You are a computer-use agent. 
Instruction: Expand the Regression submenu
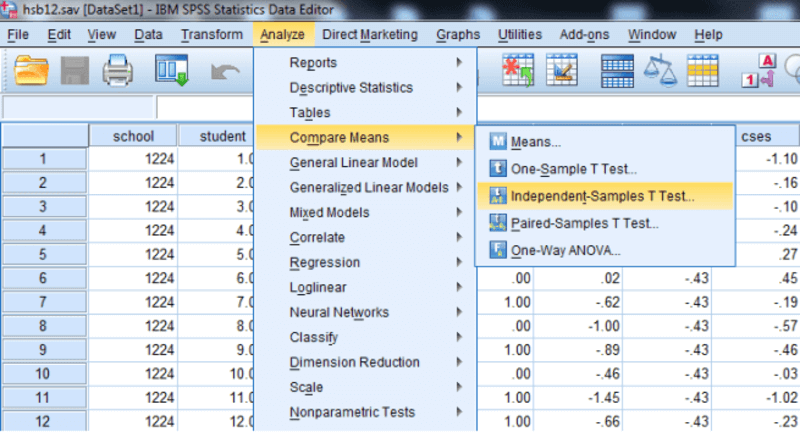coord(366,262)
